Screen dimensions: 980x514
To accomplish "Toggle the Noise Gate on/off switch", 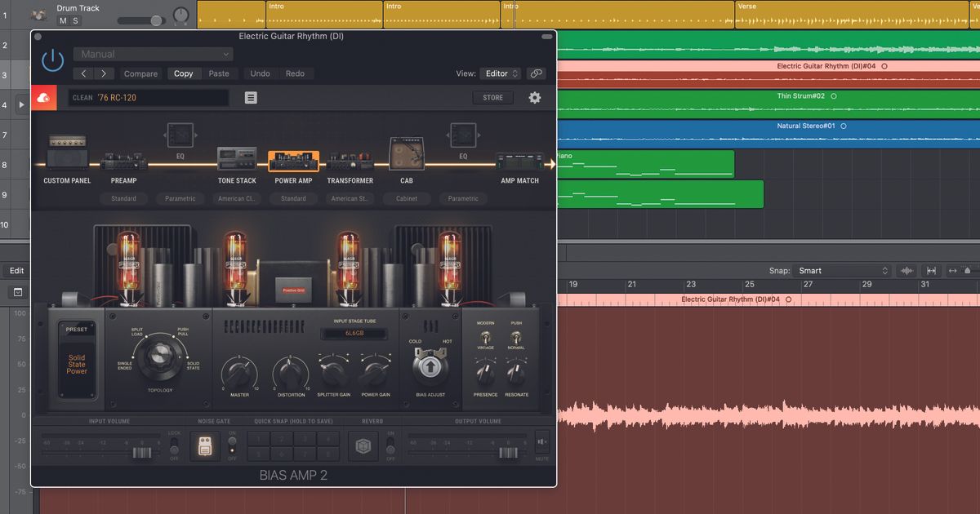I will [233, 446].
